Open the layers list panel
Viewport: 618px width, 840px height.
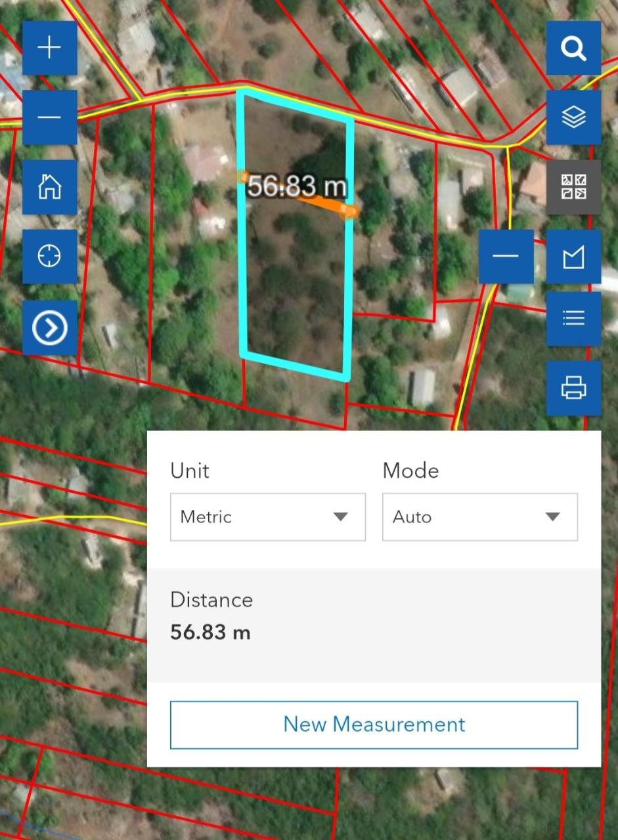[573, 117]
